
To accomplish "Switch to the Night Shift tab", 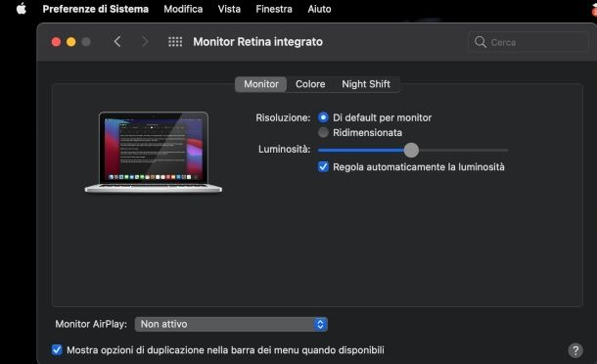I will pos(366,84).
